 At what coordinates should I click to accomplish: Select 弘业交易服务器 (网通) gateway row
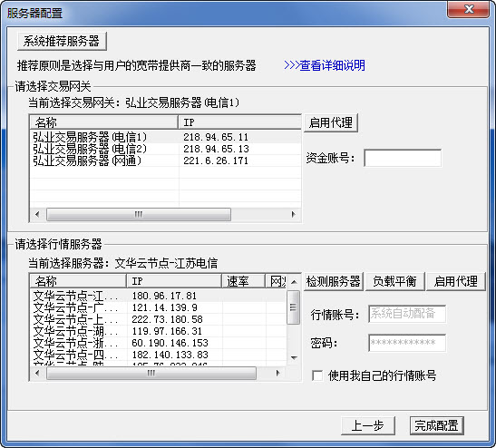(x=165, y=161)
